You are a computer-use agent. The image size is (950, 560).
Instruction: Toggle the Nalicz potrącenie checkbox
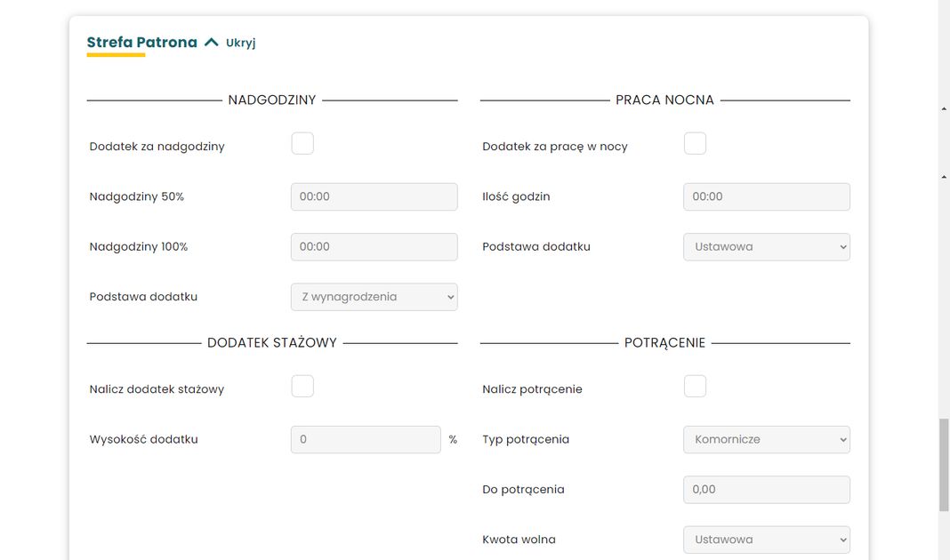coord(695,386)
